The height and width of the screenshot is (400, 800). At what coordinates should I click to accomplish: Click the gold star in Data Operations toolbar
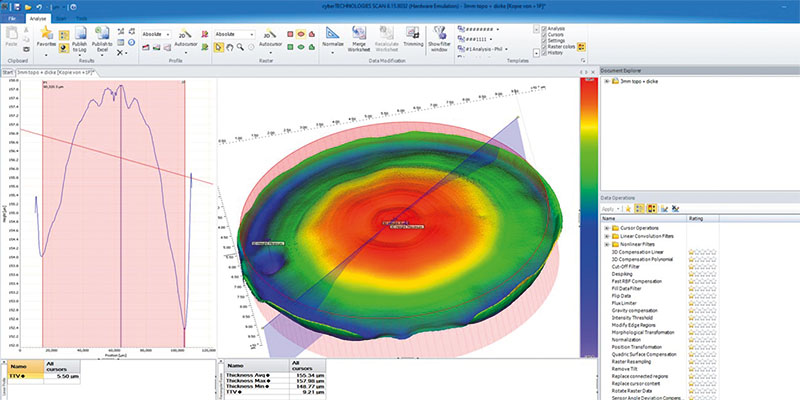click(x=628, y=209)
